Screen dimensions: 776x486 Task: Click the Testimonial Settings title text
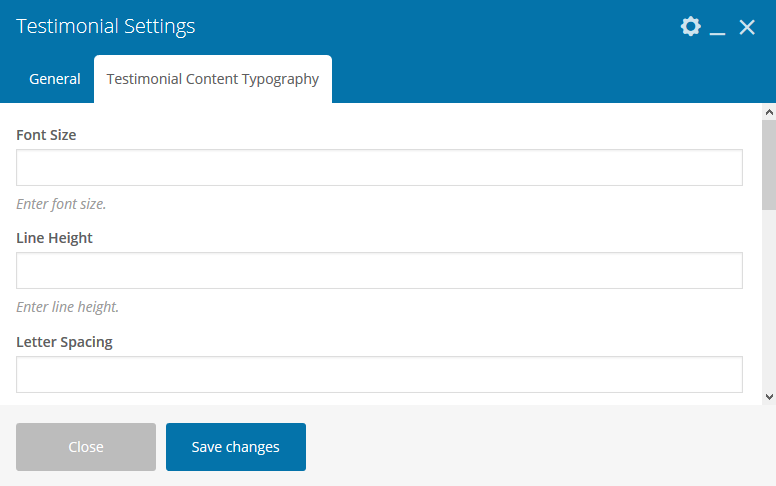106,27
